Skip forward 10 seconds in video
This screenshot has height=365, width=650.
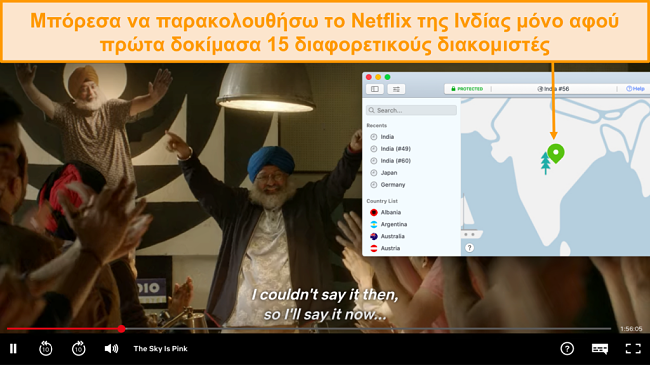click(x=78, y=348)
